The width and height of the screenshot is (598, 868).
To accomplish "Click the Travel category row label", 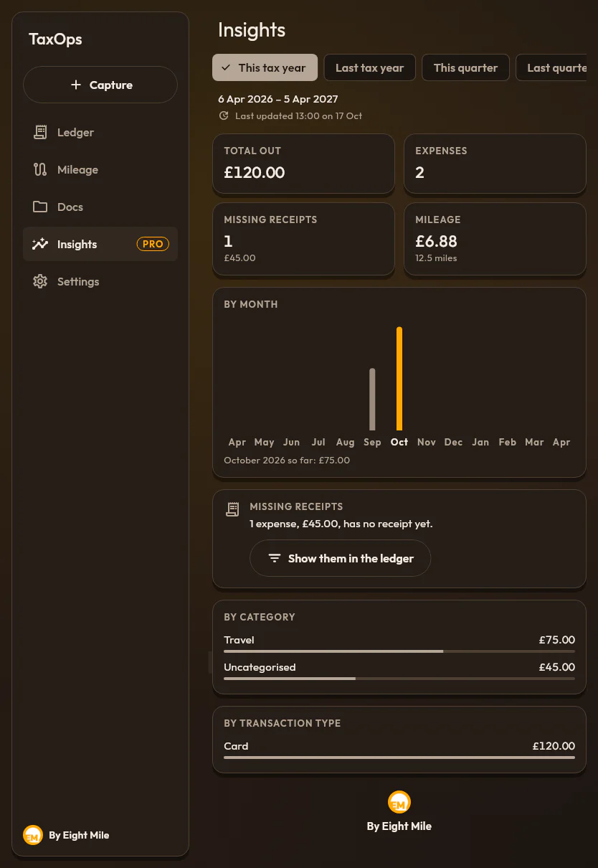I will pyautogui.click(x=239, y=640).
